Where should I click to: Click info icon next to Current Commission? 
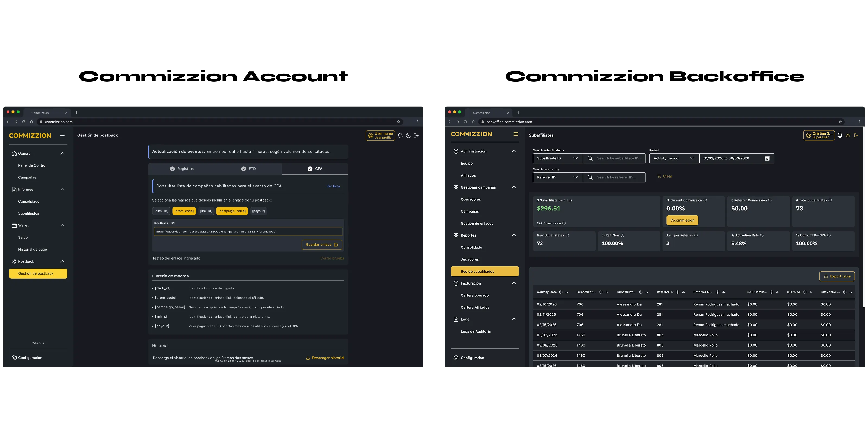(705, 200)
